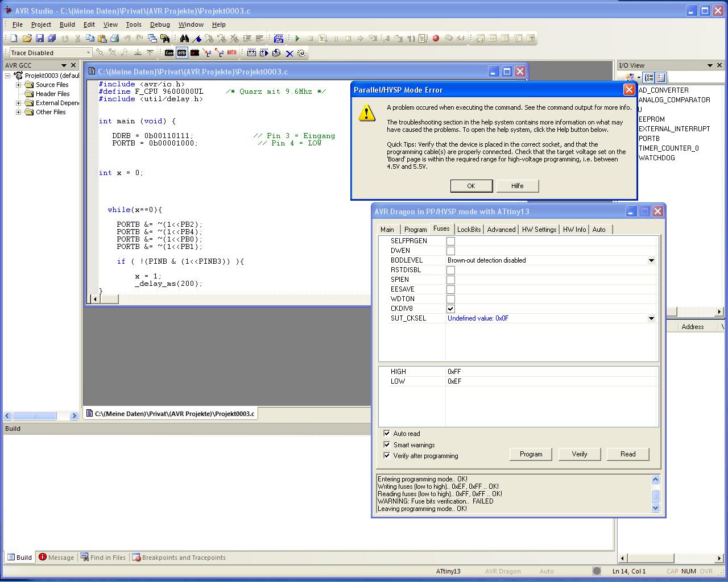Click the cascade windows toolbar icon

(152, 38)
